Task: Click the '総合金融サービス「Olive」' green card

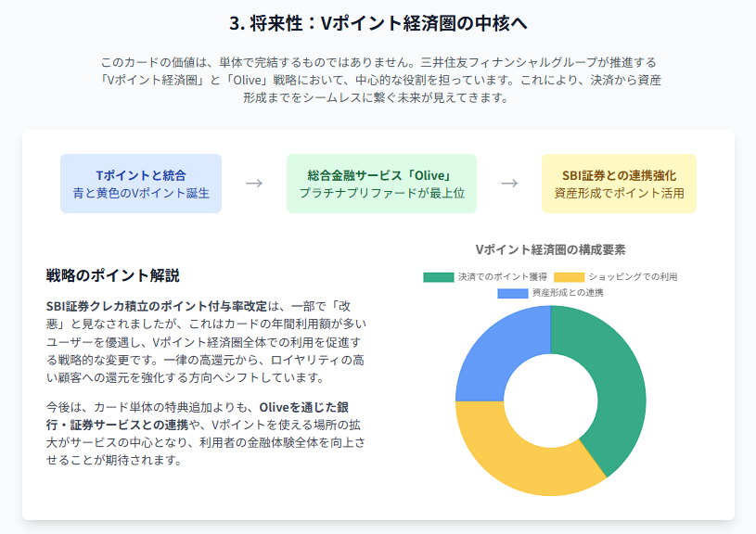Action: point(381,184)
